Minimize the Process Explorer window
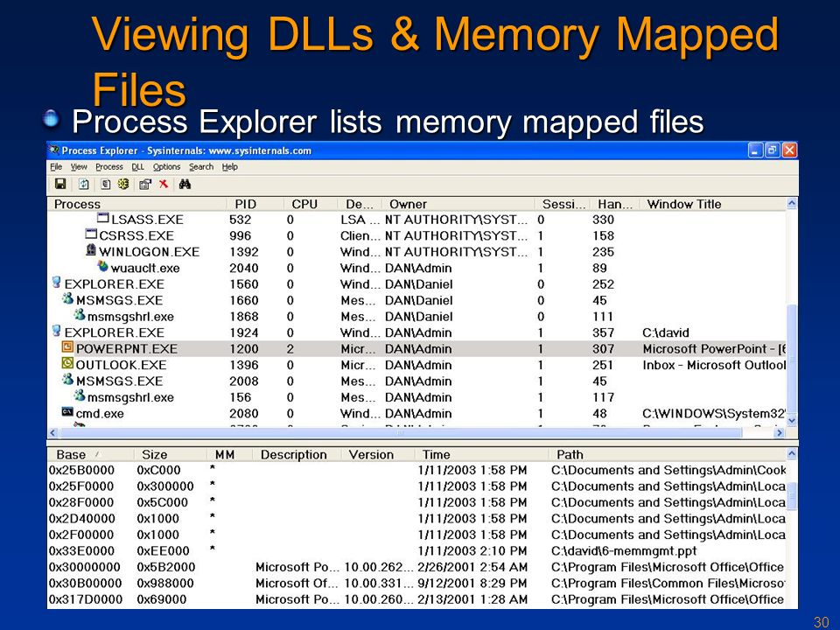 (x=755, y=150)
